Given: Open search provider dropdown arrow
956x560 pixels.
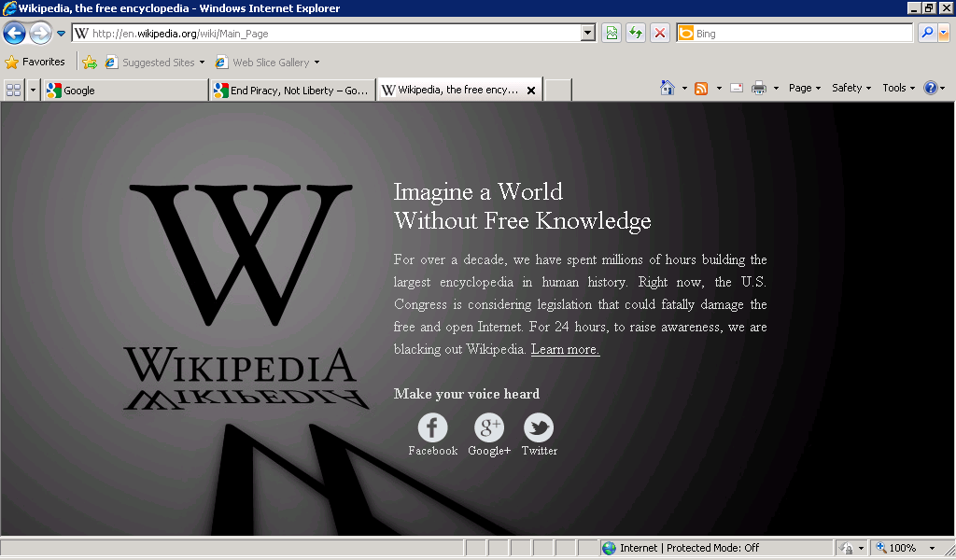Looking at the screenshot, I should pyautogui.click(x=944, y=33).
